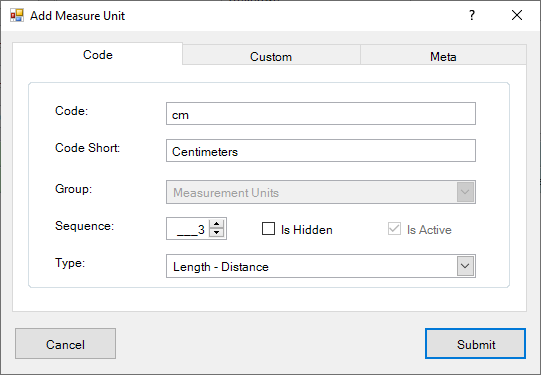Click the Sequence: label
This screenshot has width=541, height=375.
pos(85,226)
